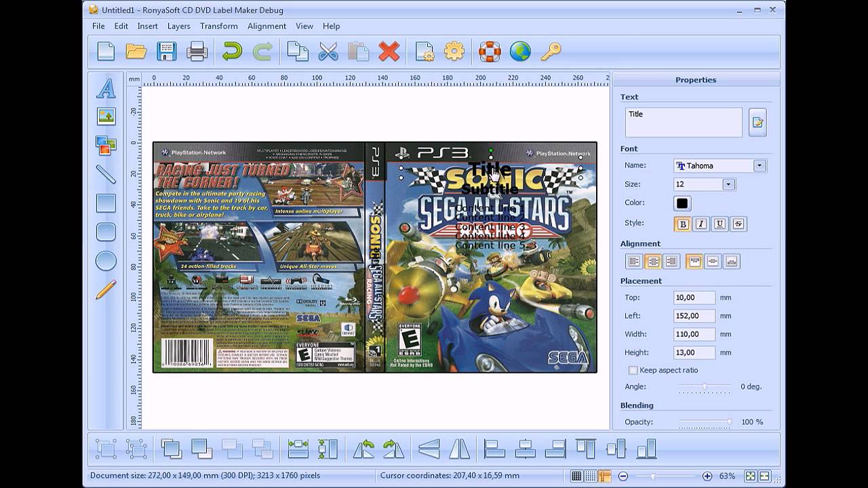Select the clipart/shapes tool below the image tool

(x=106, y=145)
